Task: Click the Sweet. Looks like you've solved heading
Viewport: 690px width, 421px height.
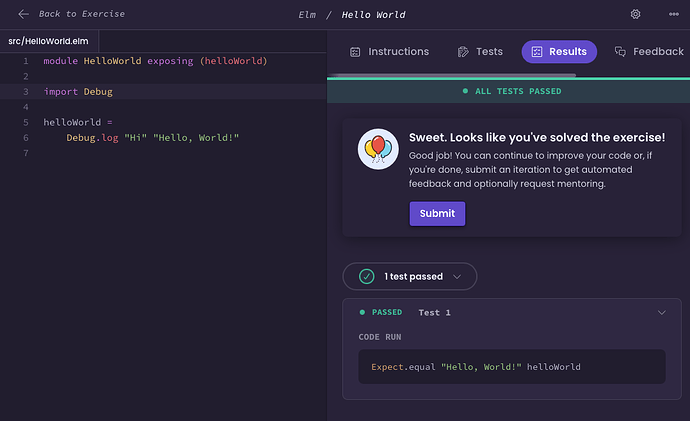Action: [537, 138]
